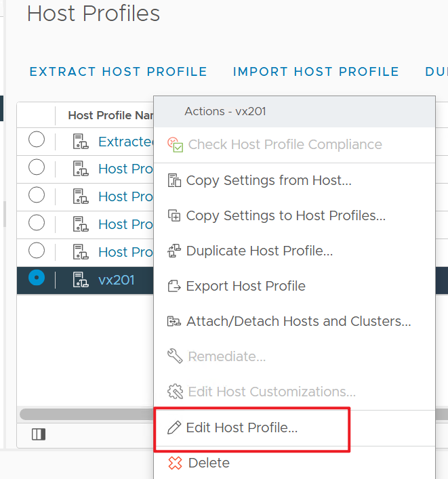The width and height of the screenshot is (448, 479).
Task: Click the horizontal scrollbar under the profile list
Action: tap(87, 414)
